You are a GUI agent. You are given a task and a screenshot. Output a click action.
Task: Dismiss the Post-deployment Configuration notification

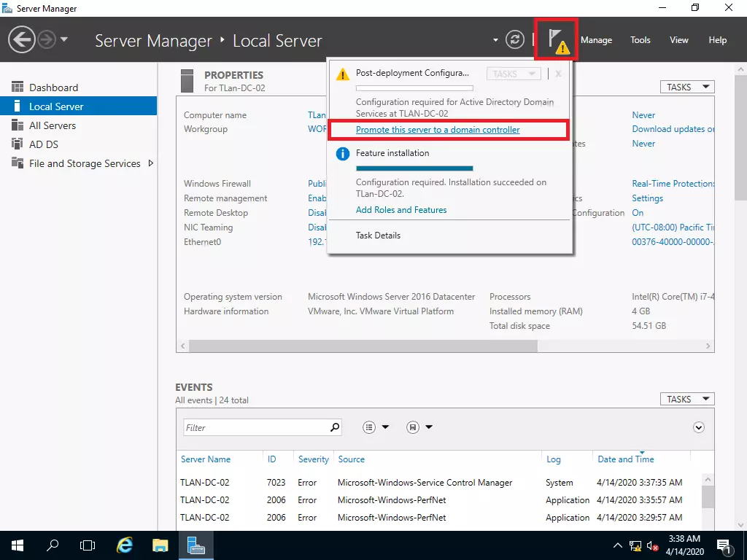click(x=558, y=74)
